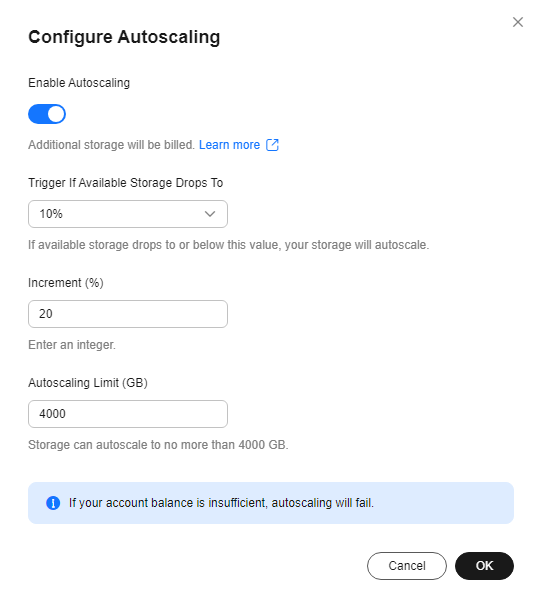Click the blue info icon in the notice banner
Screen dimensions: 542x608
click(x=53, y=503)
